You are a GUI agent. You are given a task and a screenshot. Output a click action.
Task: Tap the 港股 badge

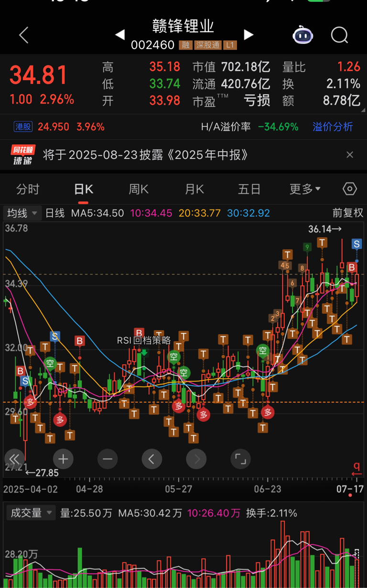click(23, 126)
